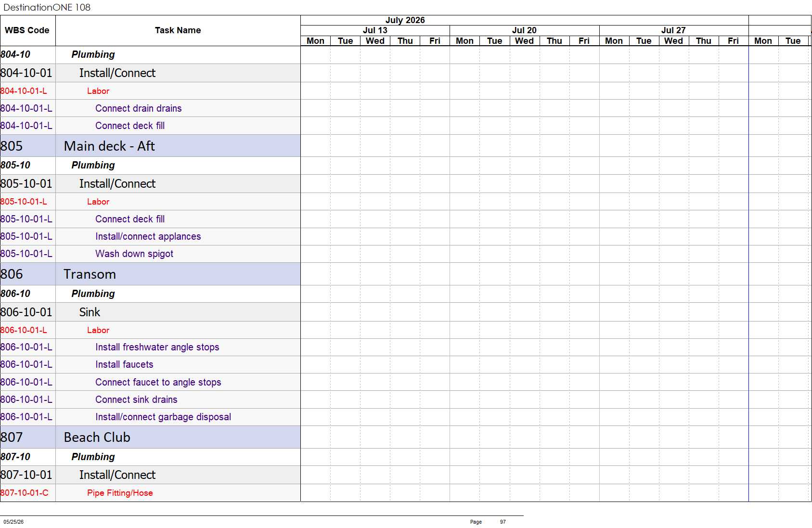The image size is (812, 528).
Task: Select the Wash down spigot task
Action: tap(178, 254)
